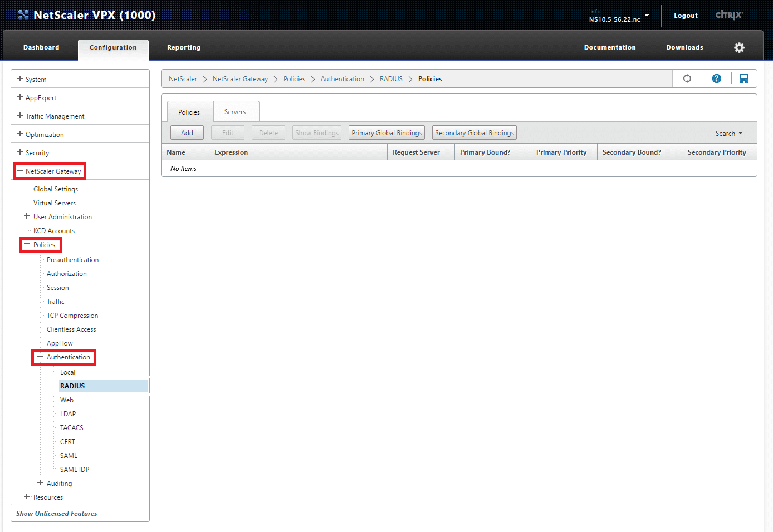Image resolution: width=773 pixels, height=532 pixels.
Task: Open Primary Global Bindings
Action: (387, 132)
